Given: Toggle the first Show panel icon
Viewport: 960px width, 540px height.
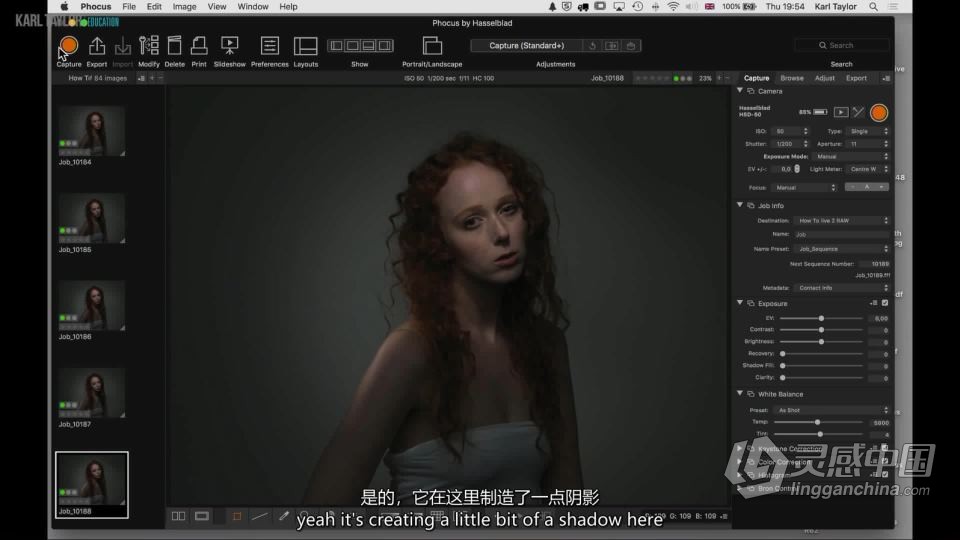Looking at the screenshot, I should tap(336, 45).
